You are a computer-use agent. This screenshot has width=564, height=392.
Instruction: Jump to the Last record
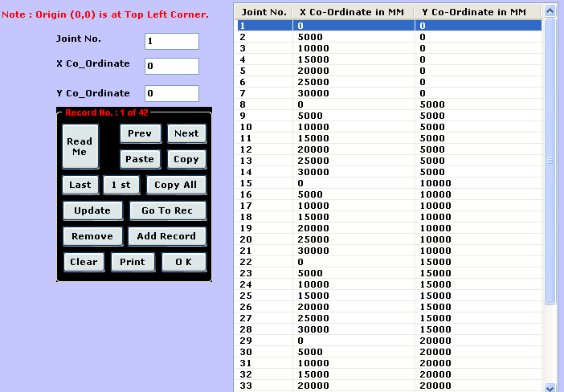[80, 185]
